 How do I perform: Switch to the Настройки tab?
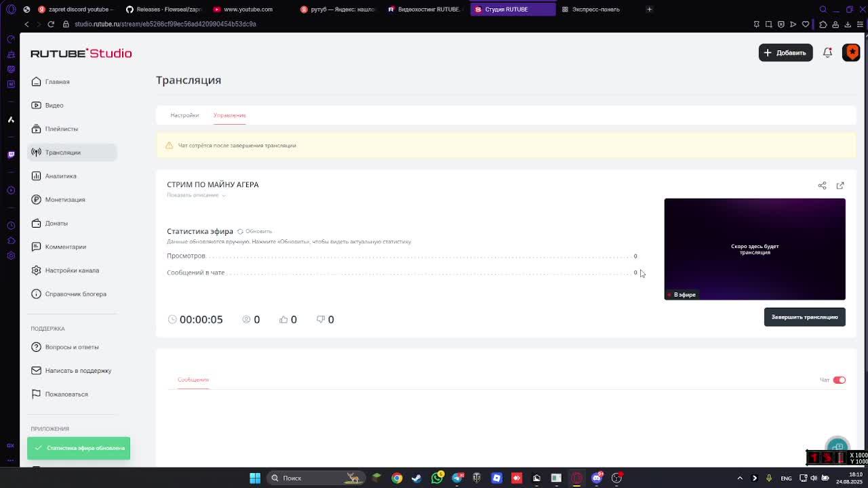[184, 115]
